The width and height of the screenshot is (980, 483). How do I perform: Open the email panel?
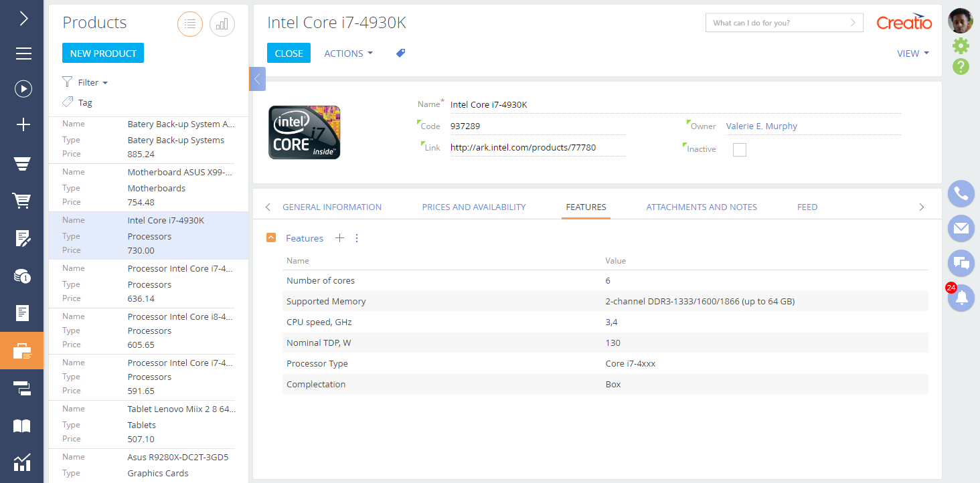[x=961, y=229]
